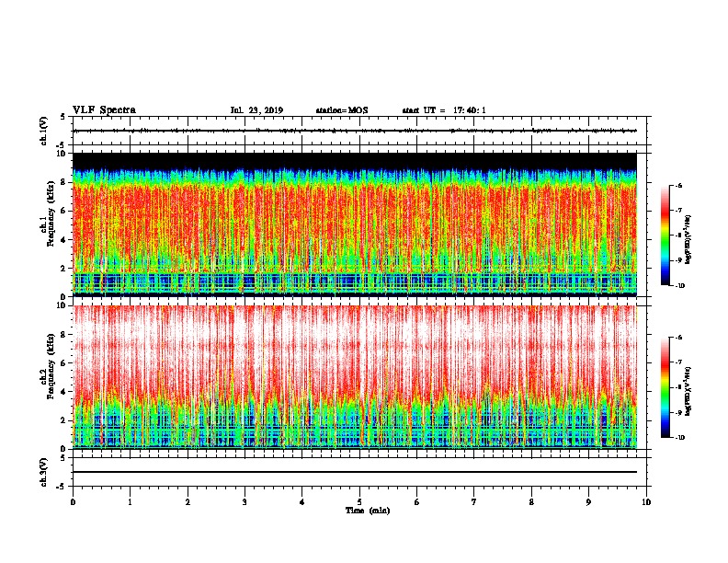Click time axis tick label '8'
This screenshot has height=563, width=728.
click(531, 502)
